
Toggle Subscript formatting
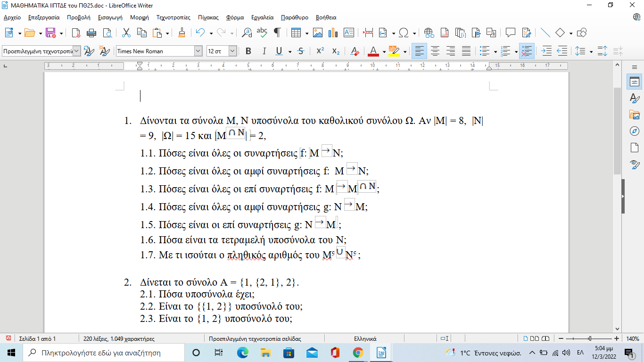336,51
